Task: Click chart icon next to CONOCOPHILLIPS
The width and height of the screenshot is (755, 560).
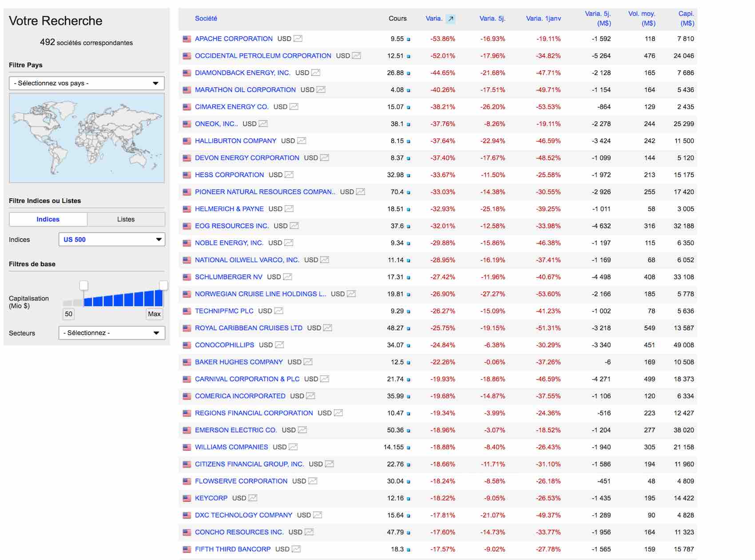Action: [x=279, y=345]
